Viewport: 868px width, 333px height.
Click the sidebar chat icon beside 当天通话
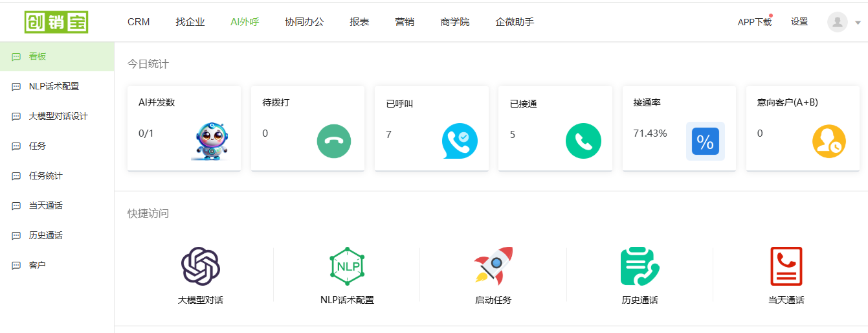point(16,206)
